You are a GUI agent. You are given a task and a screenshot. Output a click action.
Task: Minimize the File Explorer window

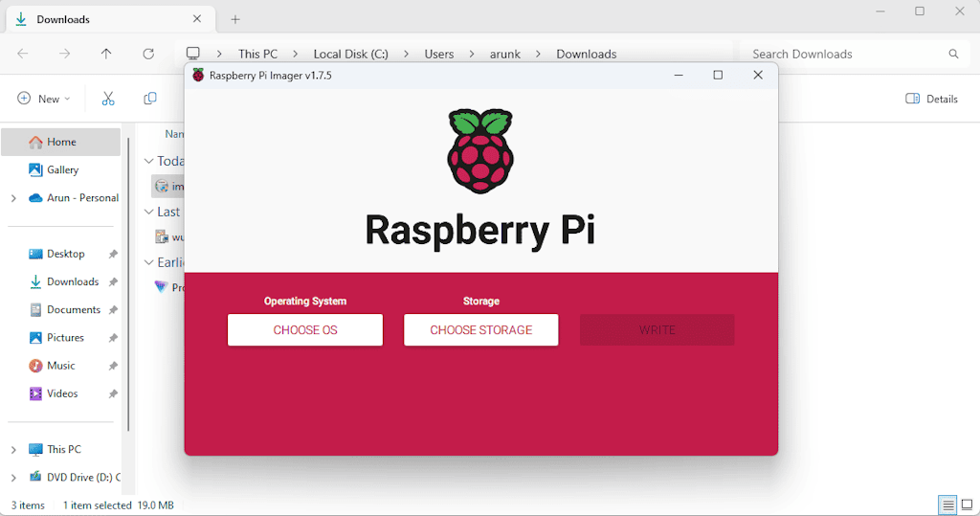coord(880,11)
